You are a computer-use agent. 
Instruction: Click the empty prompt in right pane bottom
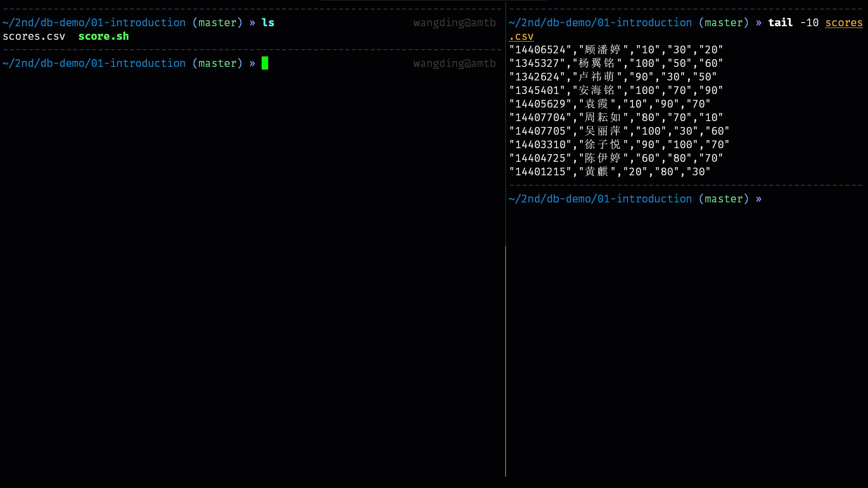click(x=635, y=199)
